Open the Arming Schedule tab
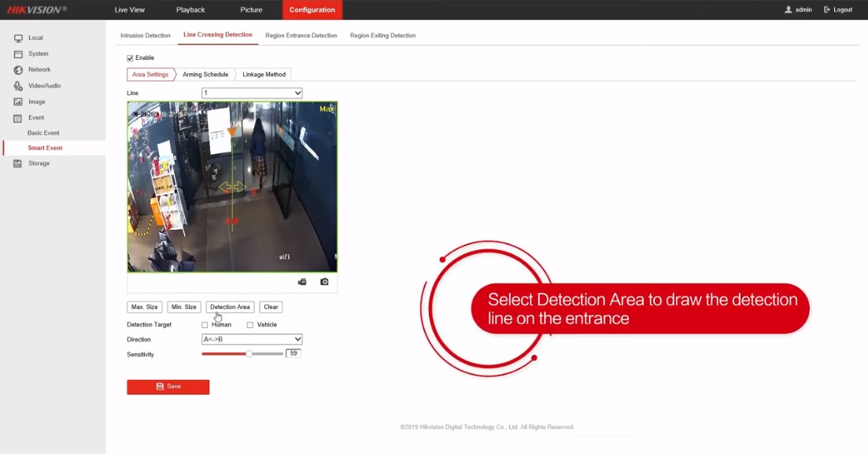This screenshot has height=454, width=868. point(205,75)
